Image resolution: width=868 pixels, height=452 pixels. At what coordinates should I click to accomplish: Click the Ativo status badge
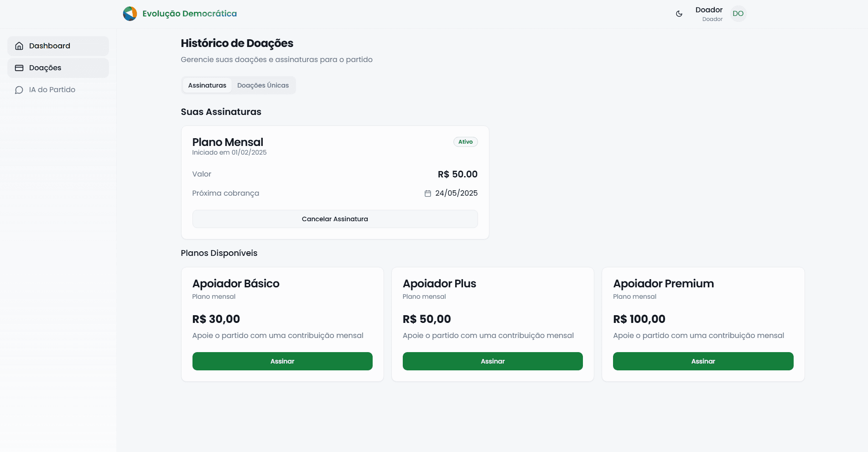[x=465, y=142]
